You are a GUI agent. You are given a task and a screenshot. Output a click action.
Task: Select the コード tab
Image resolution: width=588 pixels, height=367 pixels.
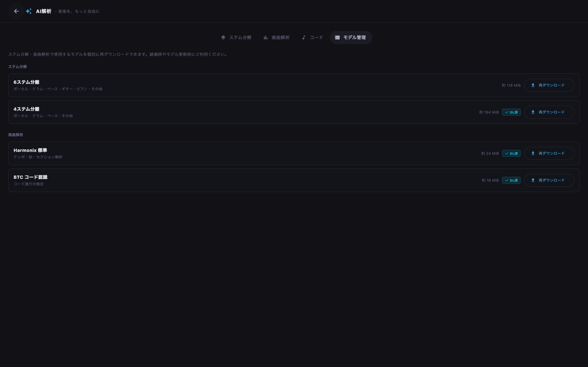(x=312, y=37)
